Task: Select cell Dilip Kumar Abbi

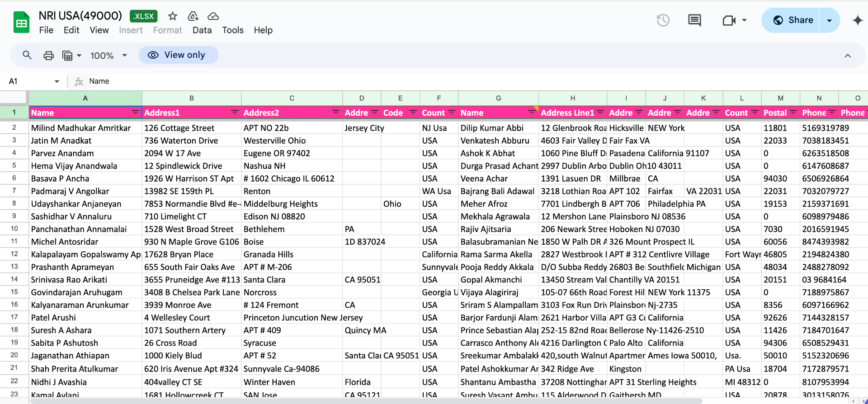Action: pyautogui.click(x=498, y=128)
